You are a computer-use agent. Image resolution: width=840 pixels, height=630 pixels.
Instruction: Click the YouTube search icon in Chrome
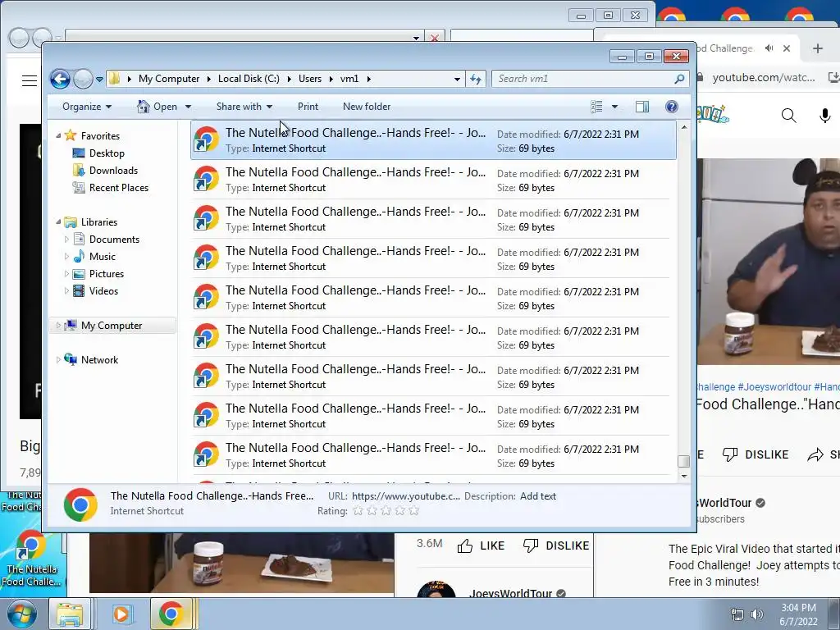point(788,115)
